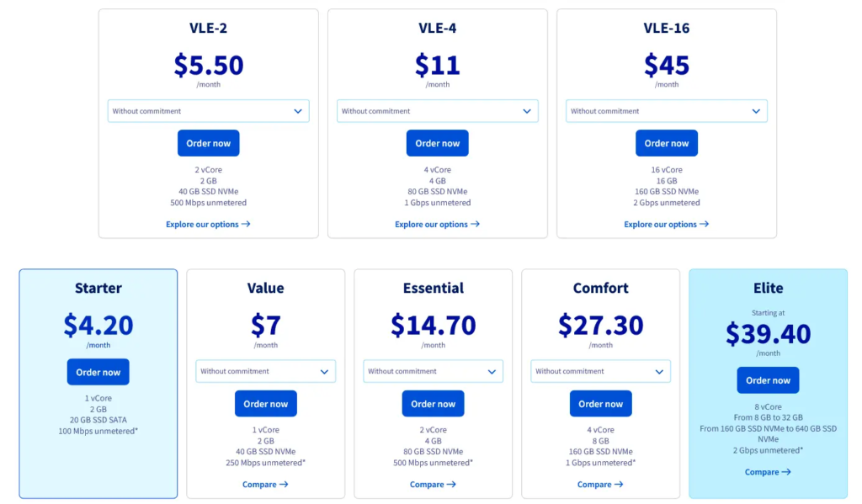862x504 pixels.
Task: Click the arrow icon next to Value Compare
Action: [284, 485]
